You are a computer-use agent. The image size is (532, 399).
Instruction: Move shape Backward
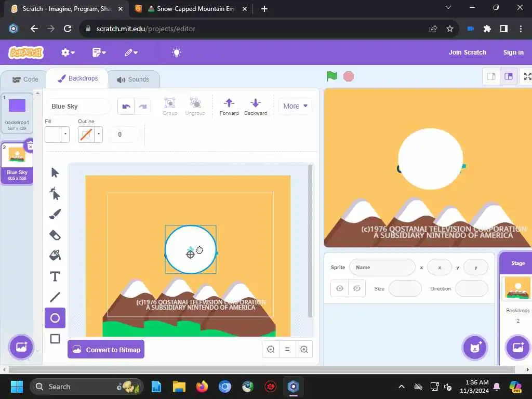256,107
